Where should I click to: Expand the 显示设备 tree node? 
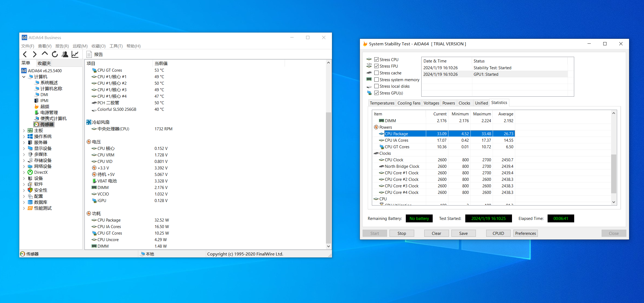[x=24, y=149]
